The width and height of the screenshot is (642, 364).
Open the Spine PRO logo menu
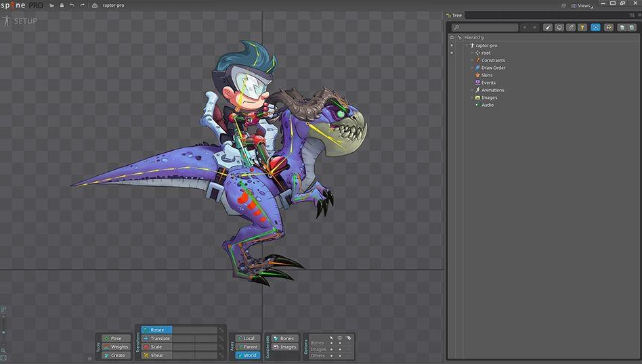[22, 5]
